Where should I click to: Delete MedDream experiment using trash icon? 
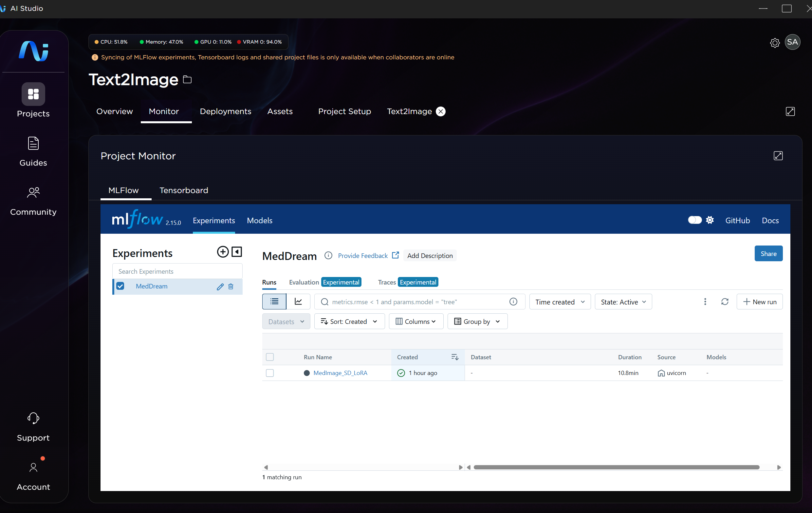tap(231, 286)
